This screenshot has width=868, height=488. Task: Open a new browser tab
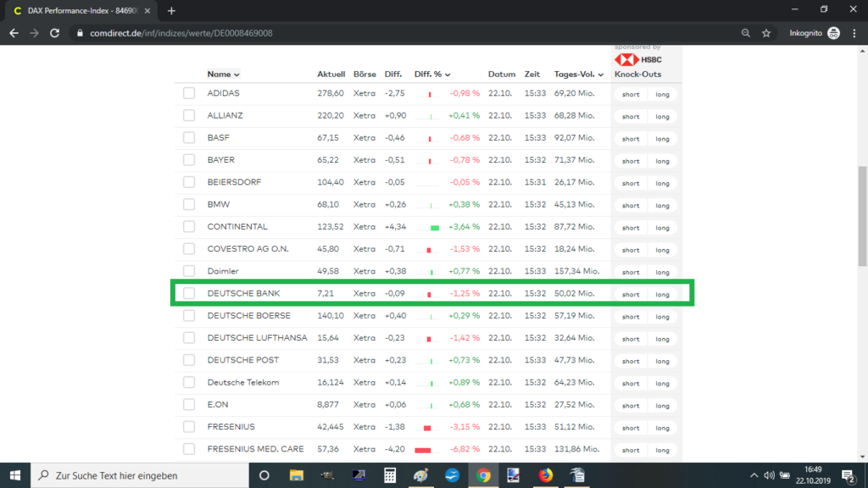click(171, 10)
